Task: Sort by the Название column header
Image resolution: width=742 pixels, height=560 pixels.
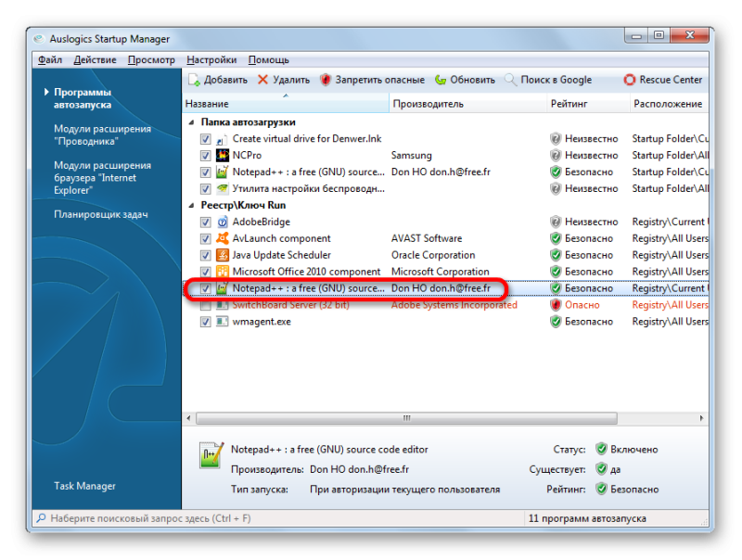Action: click(286, 104)
